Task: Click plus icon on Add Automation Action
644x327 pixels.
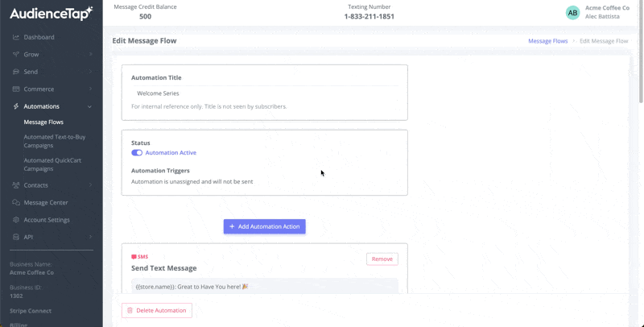Action: pyautogui.click(x=232, y=226)
